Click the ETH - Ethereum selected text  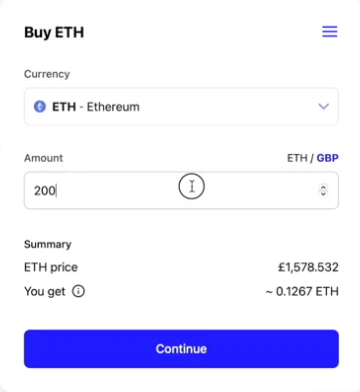coord(96,107)
